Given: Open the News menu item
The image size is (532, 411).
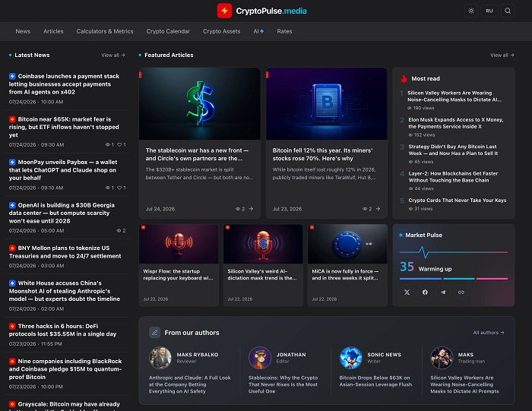Looking at the screenshot, I should click(23, 31).
